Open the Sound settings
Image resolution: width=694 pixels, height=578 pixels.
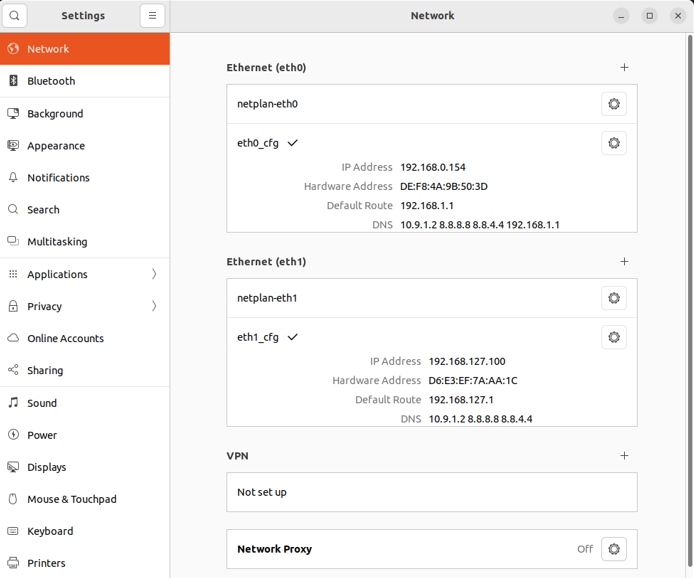(x=85, y=403)
